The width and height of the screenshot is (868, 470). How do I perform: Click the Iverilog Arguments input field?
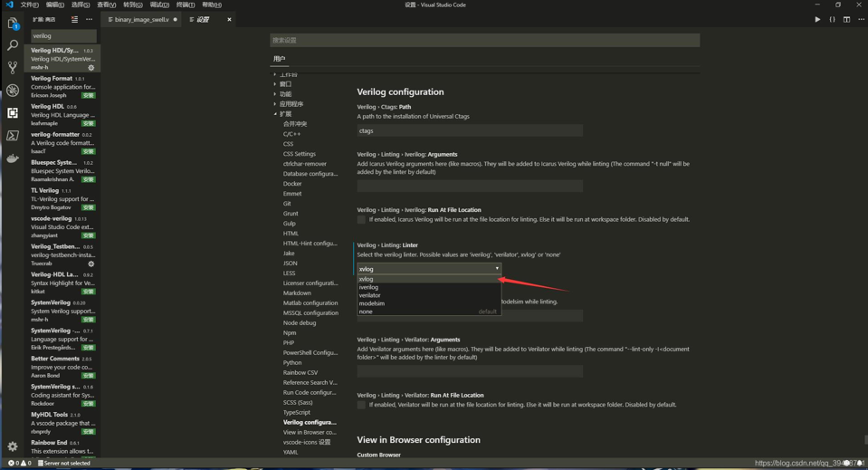(x=470, y=186)
